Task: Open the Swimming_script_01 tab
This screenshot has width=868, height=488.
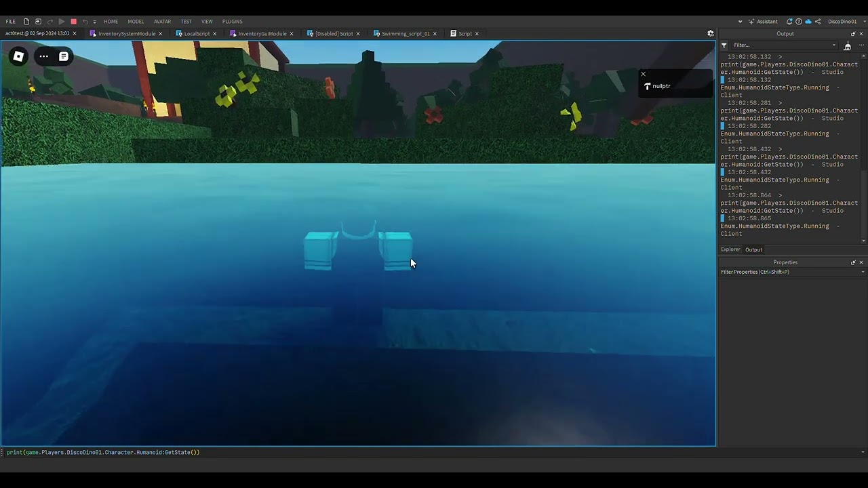Action: (x=405, y=33)
